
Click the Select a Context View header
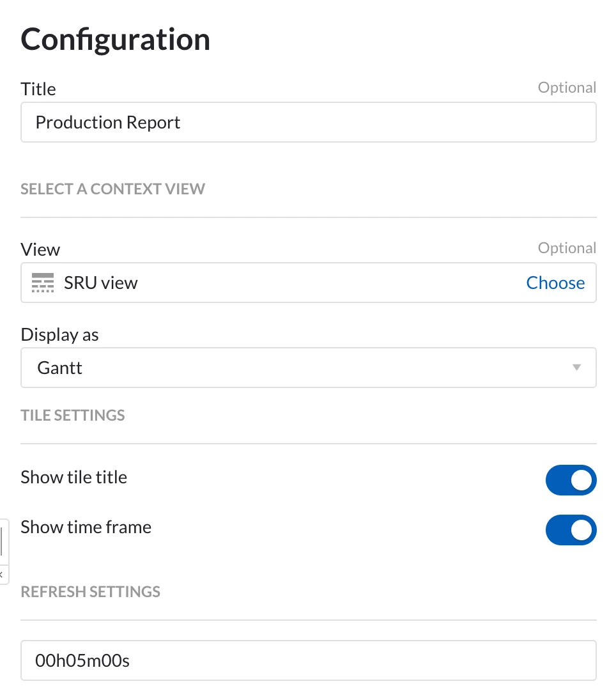click(x=112, y=189)
